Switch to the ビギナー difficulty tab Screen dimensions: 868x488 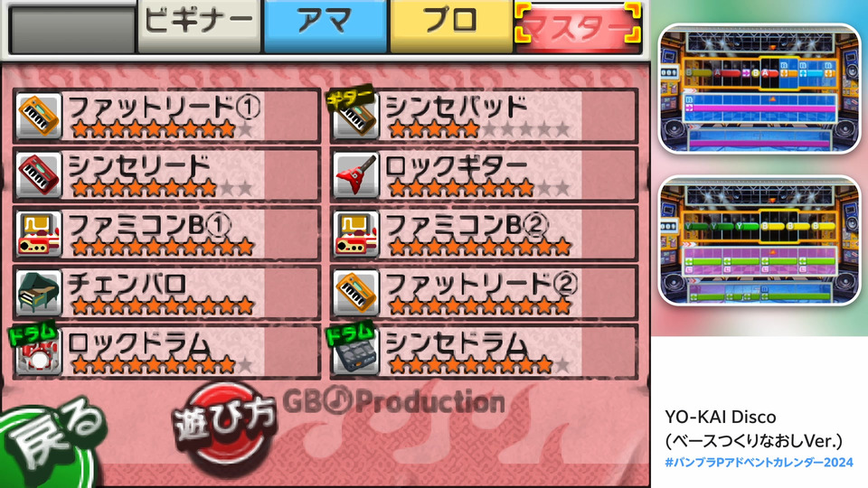coord(199,25)
